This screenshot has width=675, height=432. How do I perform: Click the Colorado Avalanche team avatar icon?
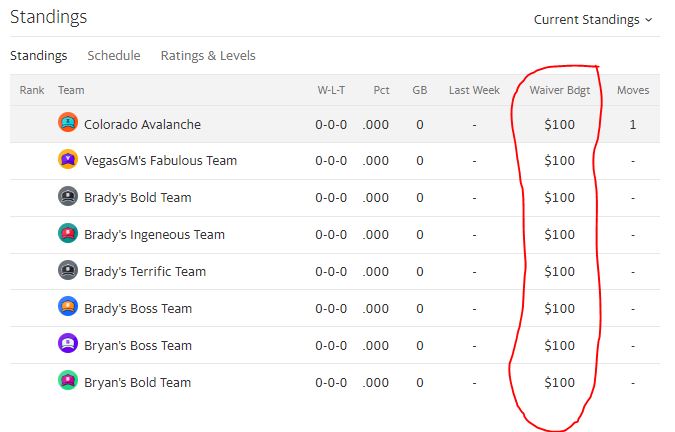[68, 124]
